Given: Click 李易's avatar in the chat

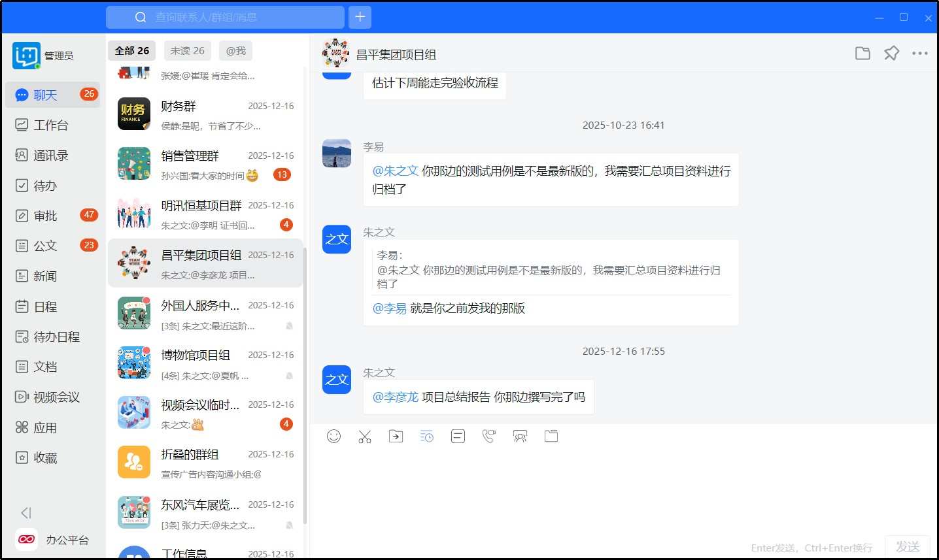Looking at the screenshot, I should (337, 154).
